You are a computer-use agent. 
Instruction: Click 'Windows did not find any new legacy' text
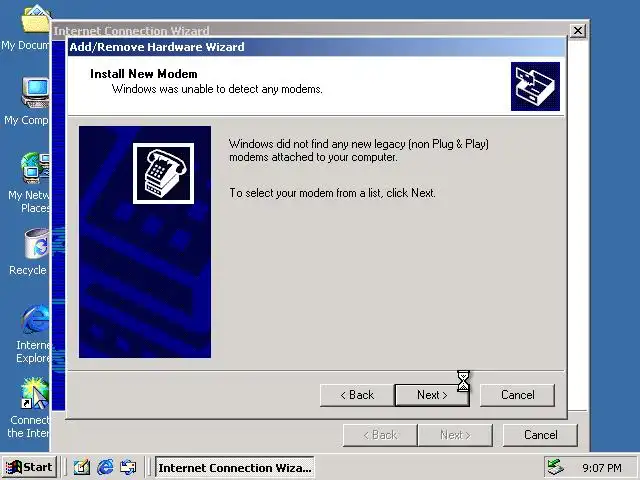tap(359, 150)
